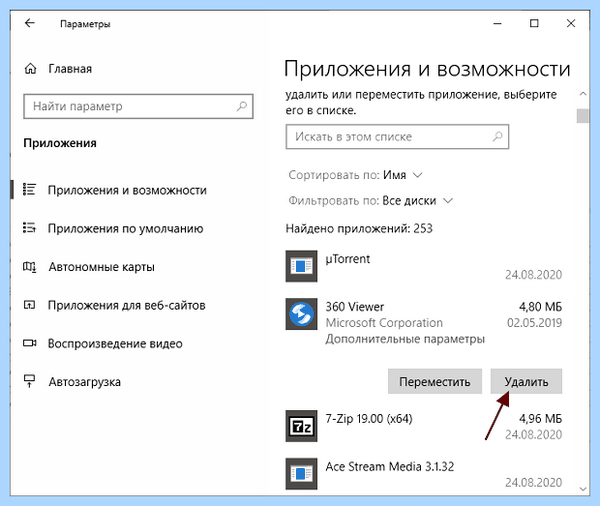Go to Главная settings page

pos(70,69)
